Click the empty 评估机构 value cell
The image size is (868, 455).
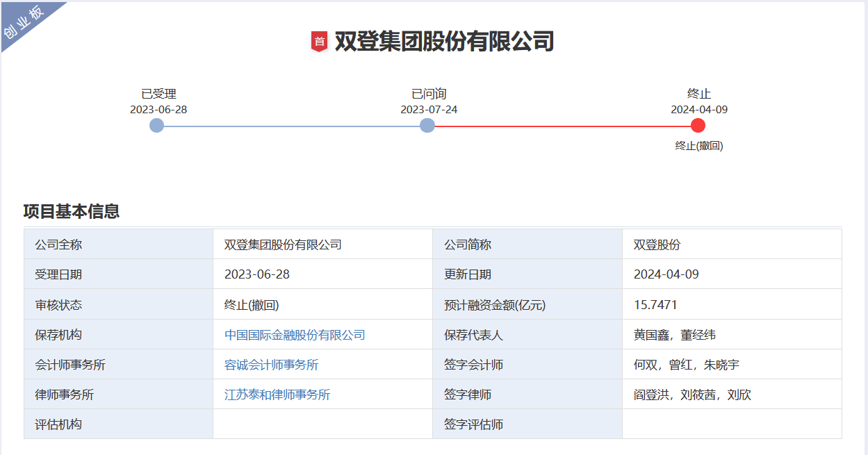pos(322,424)
